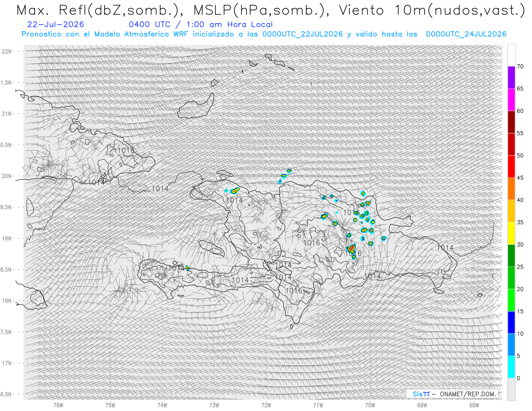Click the '35' colorbar tick label
532x411 pixels.
(x=520, y=222)
